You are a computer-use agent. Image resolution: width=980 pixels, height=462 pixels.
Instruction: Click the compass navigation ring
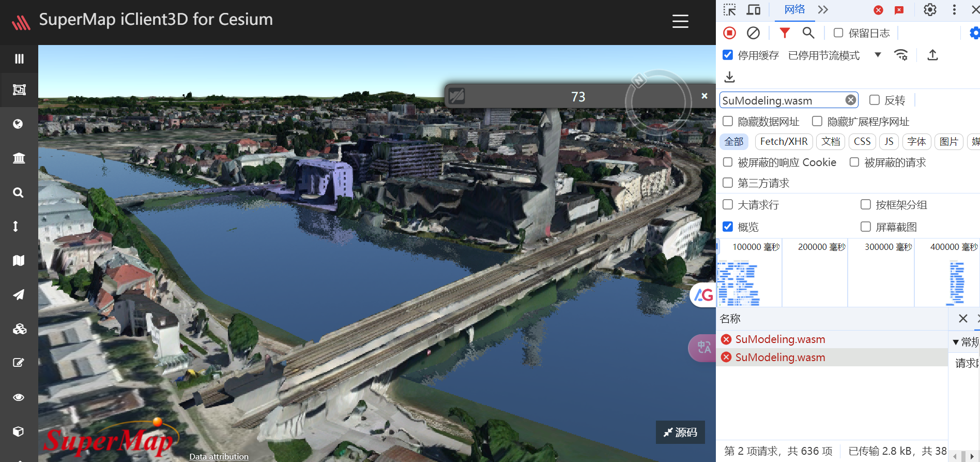pos(658,102)
